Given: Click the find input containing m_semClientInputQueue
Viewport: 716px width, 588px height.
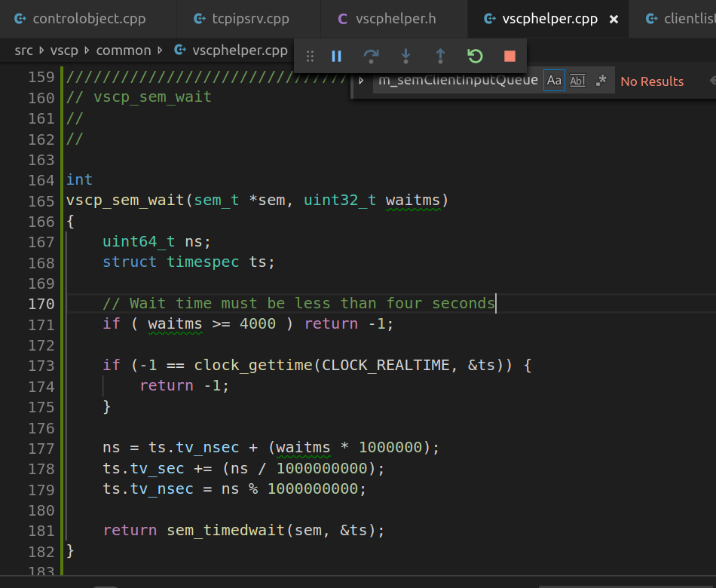Looking at the screenshot, I should (x=458, y=81).
